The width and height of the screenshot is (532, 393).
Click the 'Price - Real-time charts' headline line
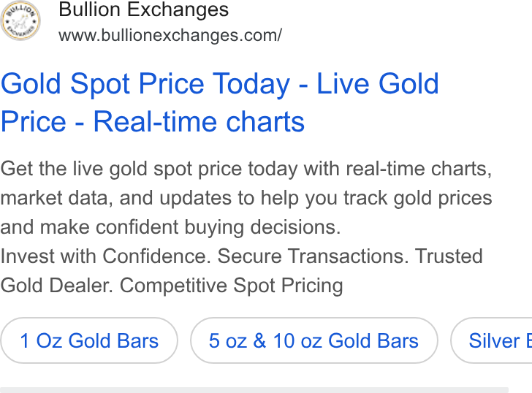(153, 122)
